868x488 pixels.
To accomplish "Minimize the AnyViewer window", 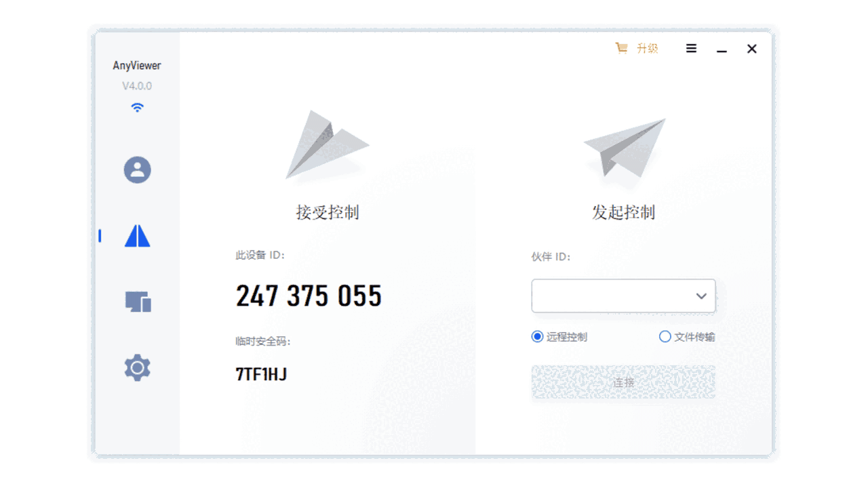I will pos(722,49).
